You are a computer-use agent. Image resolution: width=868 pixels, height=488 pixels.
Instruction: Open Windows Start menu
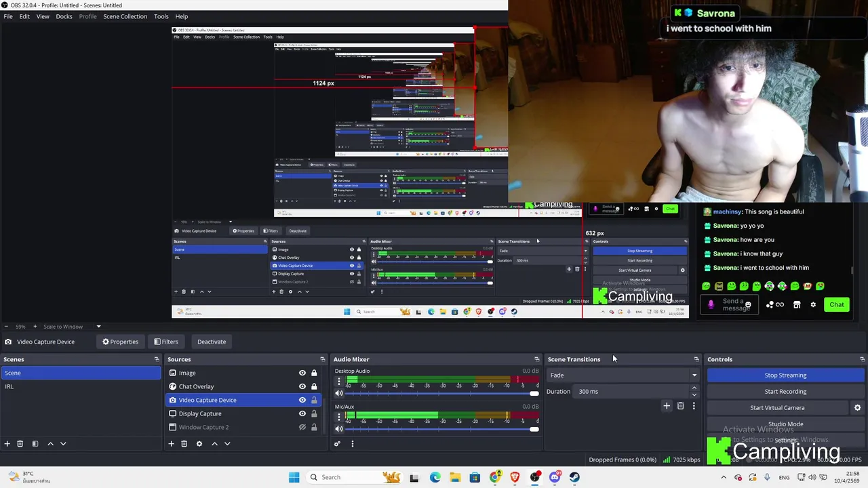(294, 477)
